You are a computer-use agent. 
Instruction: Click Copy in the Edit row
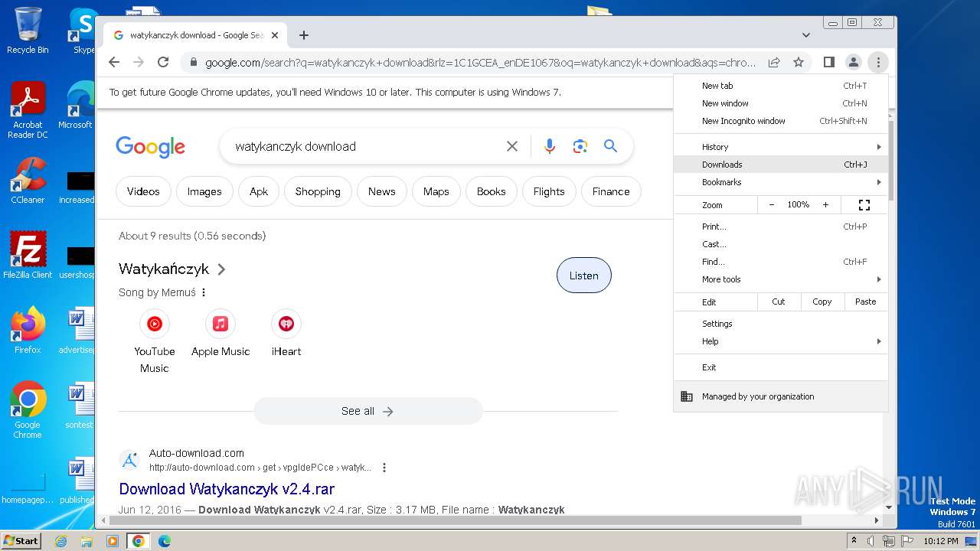(822, 302)
